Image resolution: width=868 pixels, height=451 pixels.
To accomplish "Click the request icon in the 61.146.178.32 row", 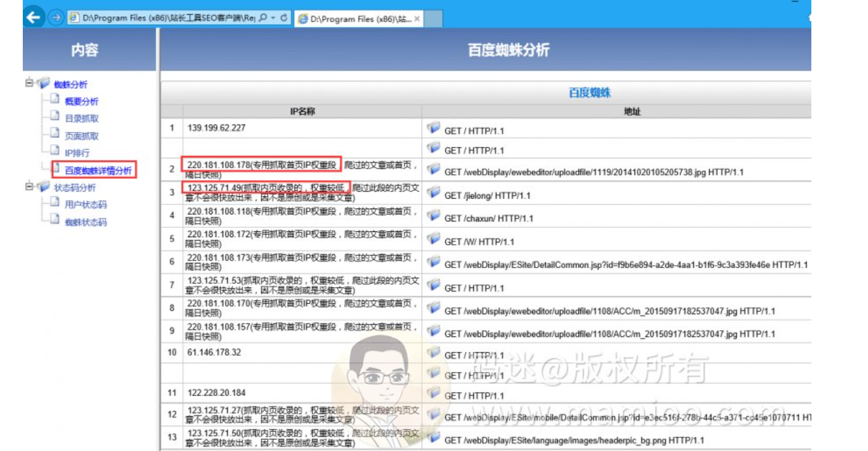I will [x=433, y=352].
